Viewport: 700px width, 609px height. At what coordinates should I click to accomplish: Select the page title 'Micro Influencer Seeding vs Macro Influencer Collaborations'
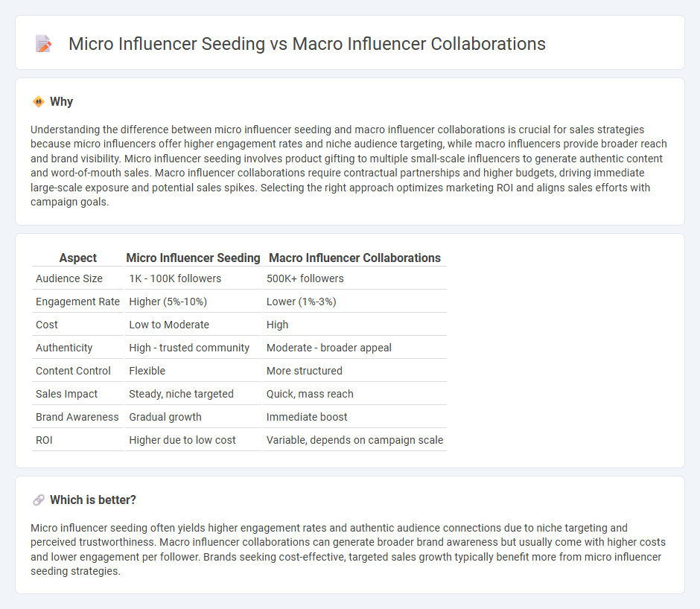point(307,44)
